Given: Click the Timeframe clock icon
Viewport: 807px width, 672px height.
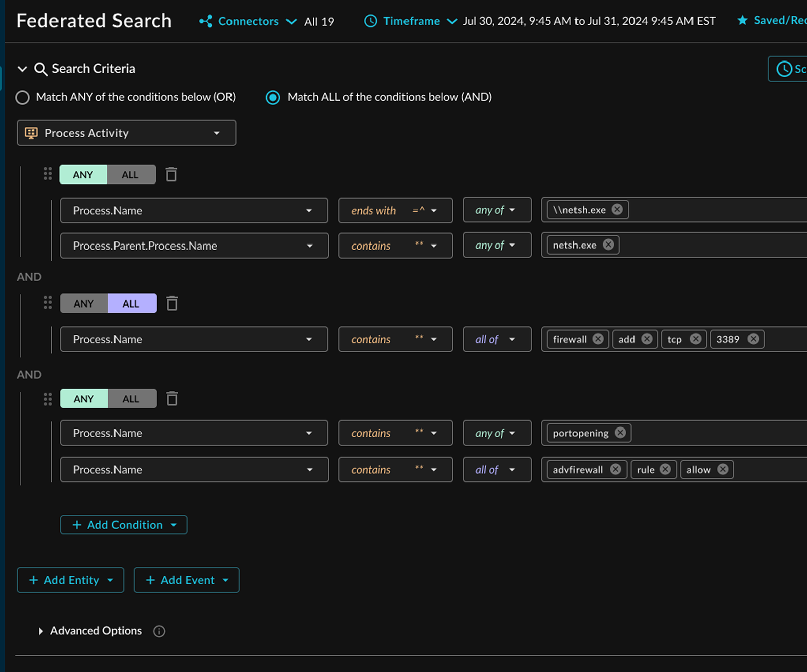Looking at the screenshot, I should coord(371,21).
